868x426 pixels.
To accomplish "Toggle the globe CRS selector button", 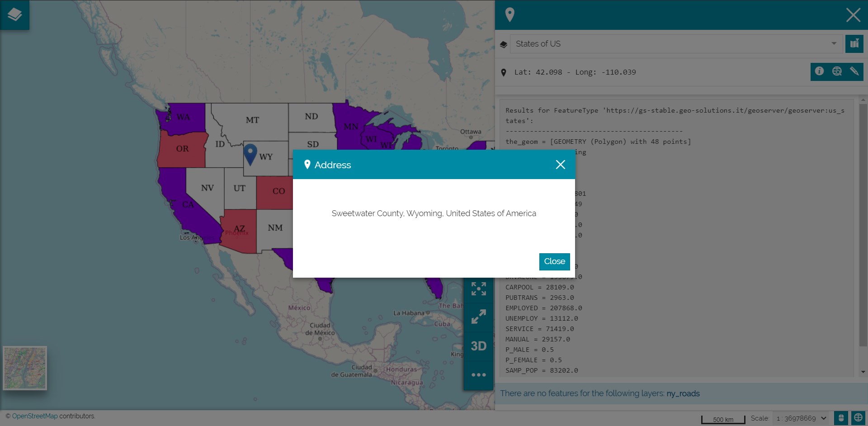I will click(x=858, y=418).
